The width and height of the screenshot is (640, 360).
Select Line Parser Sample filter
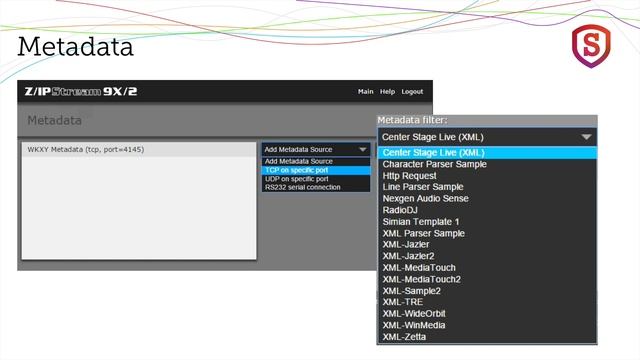point(487,187)
